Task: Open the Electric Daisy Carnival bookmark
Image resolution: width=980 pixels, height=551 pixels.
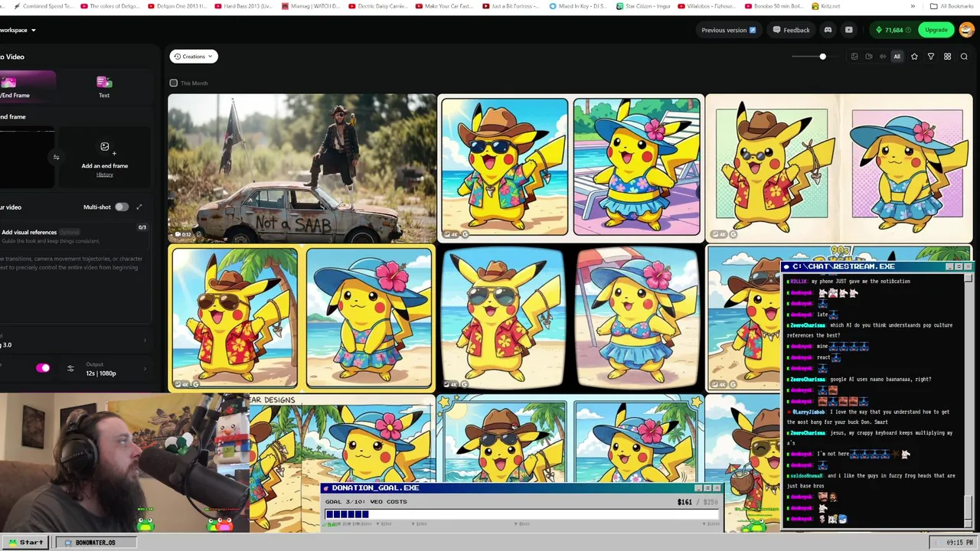Action: click(377, 6)
